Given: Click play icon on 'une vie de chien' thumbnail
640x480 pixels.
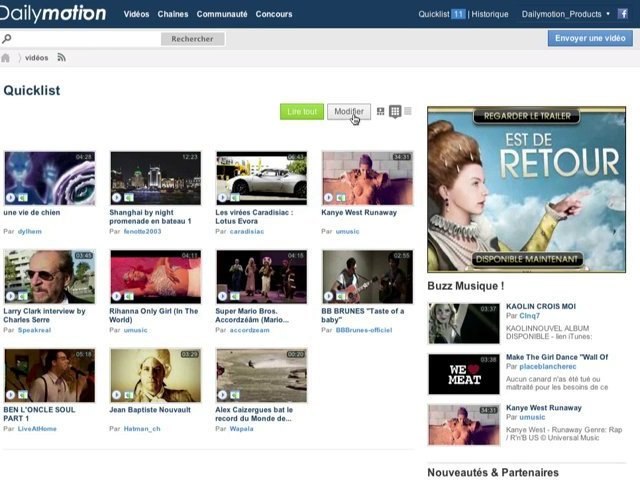Looking at the screenshot, I should [x=11, y=198].
